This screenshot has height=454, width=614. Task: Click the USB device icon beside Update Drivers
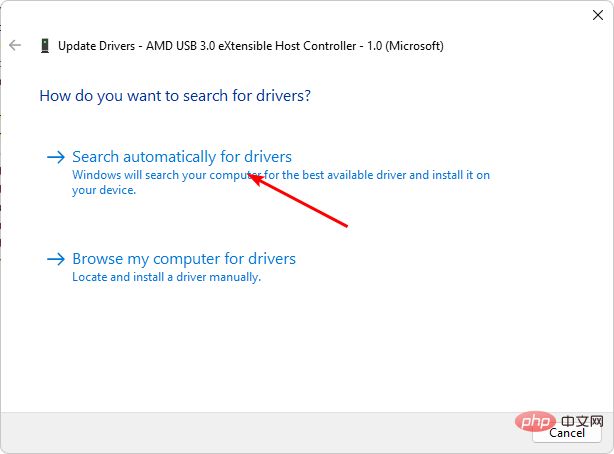(45, 45)
